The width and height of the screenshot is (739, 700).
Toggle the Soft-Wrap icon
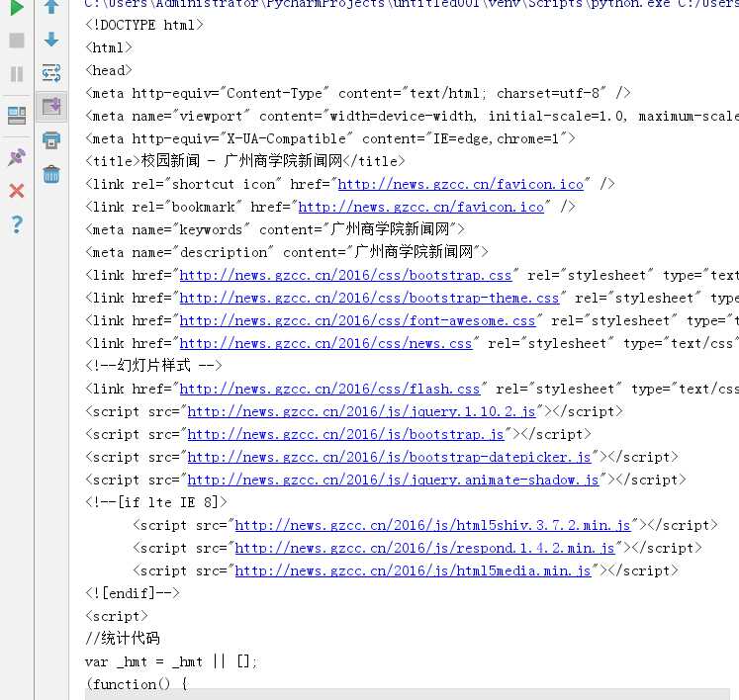coord(51,72)
